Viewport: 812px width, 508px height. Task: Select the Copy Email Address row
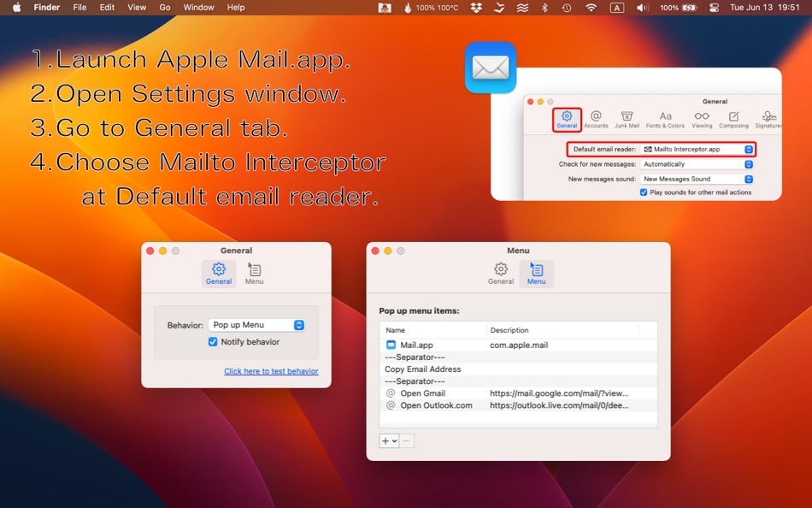coord(518,369)
